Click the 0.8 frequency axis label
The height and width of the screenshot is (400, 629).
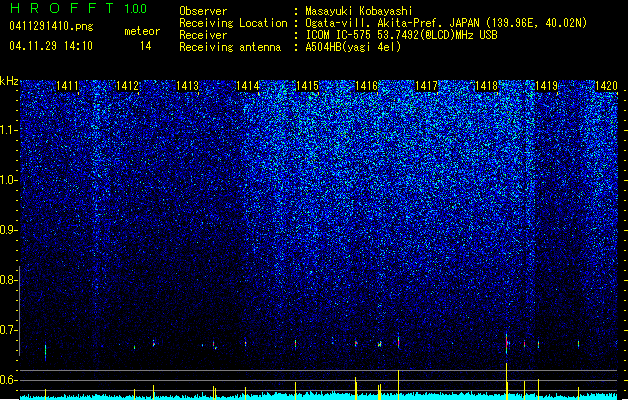8,280
